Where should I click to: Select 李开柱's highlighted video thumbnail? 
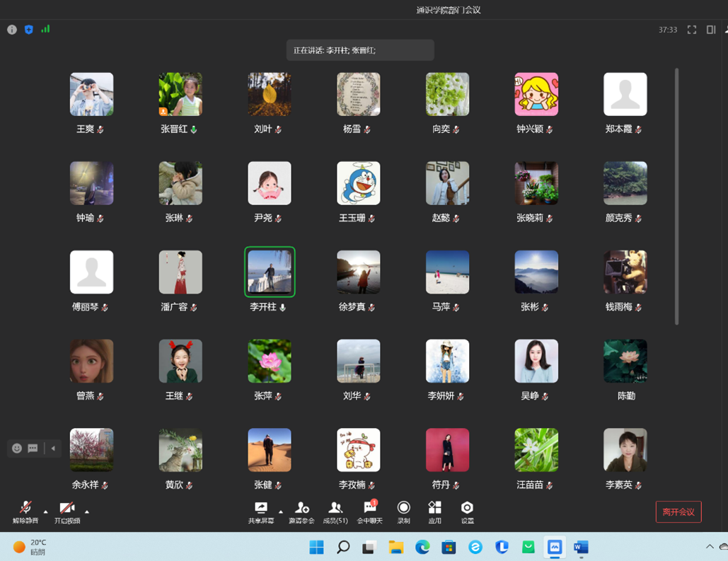270,272
